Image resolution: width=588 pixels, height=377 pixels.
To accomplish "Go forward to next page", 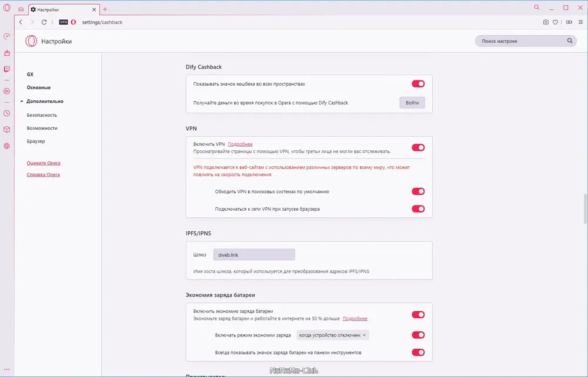I will [32, 22].
